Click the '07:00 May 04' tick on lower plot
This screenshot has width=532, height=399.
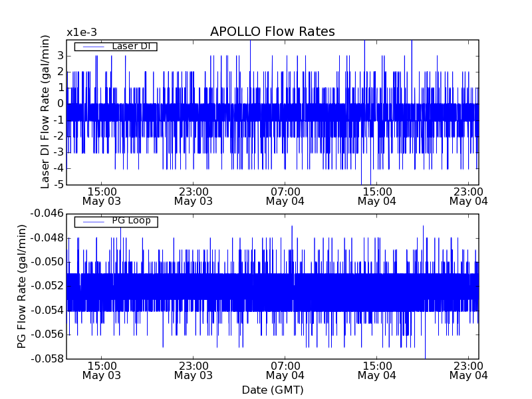pyautogui.click(x=285, y=370)
